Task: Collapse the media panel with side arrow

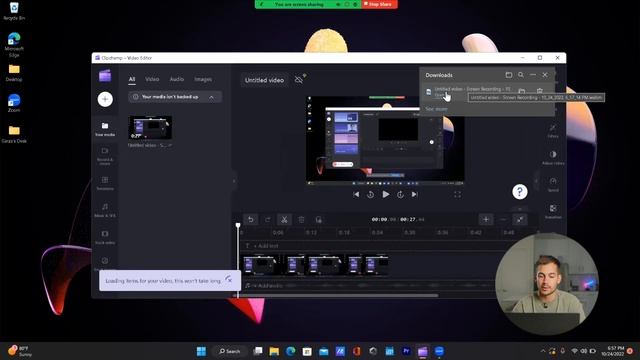Action: pyautogui.click(x=234, y=181)
